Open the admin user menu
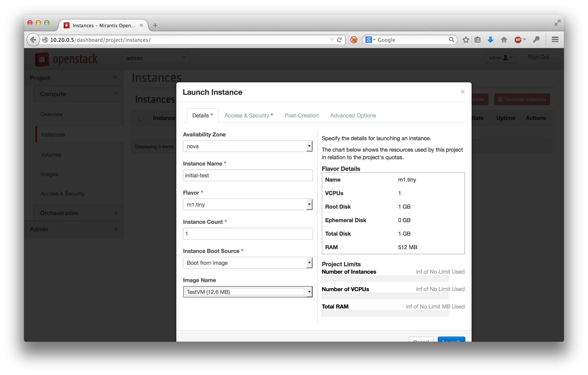This screenshot has width=588, height=375. pyautogui.click(x=500, y=58)
